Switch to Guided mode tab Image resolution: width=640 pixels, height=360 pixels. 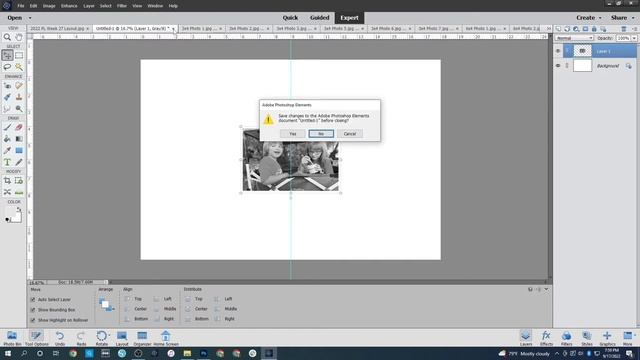319,18
